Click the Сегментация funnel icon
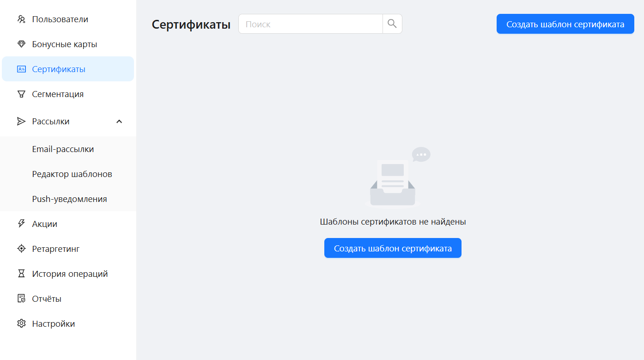This screenshot has width=644, height=360. [x=21, y=94]
